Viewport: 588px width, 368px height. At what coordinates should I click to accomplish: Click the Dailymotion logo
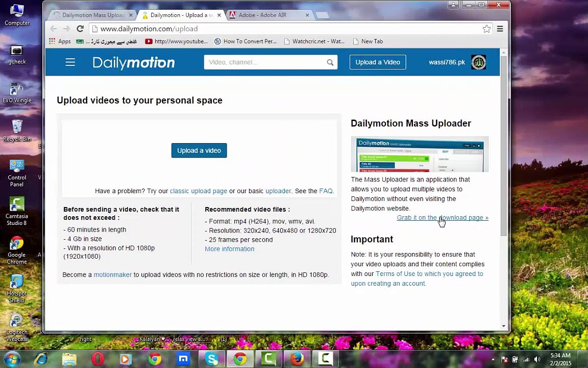(134, 63)
